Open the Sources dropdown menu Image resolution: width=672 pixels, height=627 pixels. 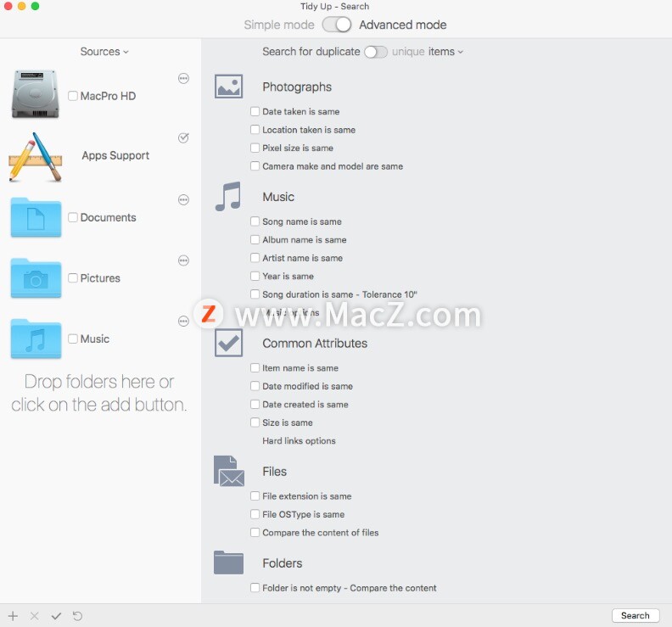coord(104,52)
